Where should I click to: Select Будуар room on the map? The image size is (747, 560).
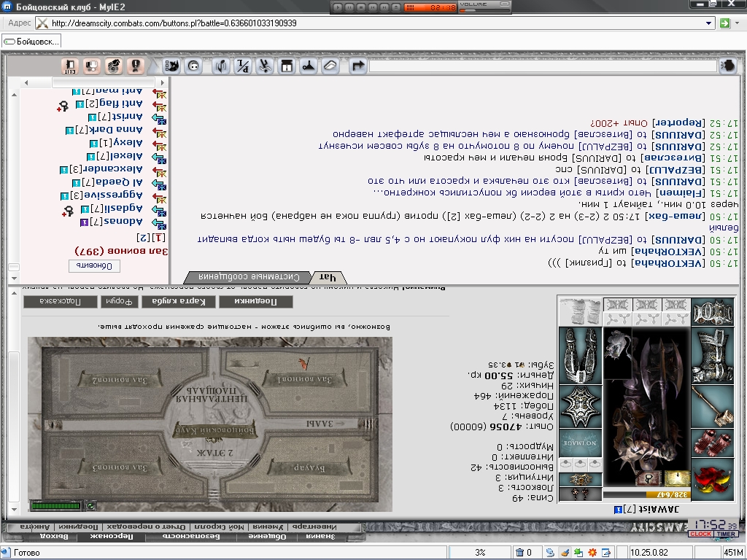pos(309,467)
